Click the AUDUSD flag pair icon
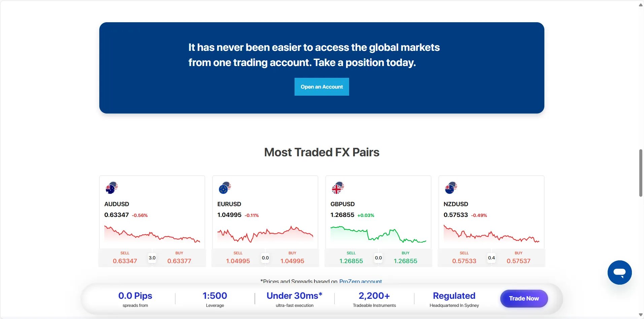 click(111, 188)
